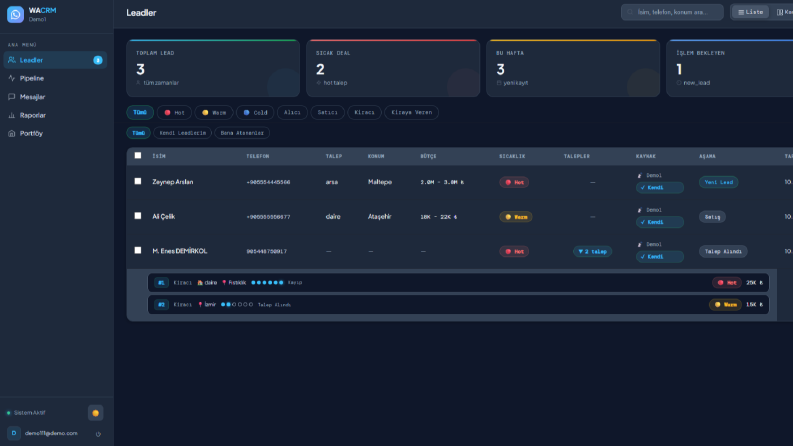Filter by Kiraya Veren type
The width and height of the screenshot is (793, 446).
click(412, 112)
